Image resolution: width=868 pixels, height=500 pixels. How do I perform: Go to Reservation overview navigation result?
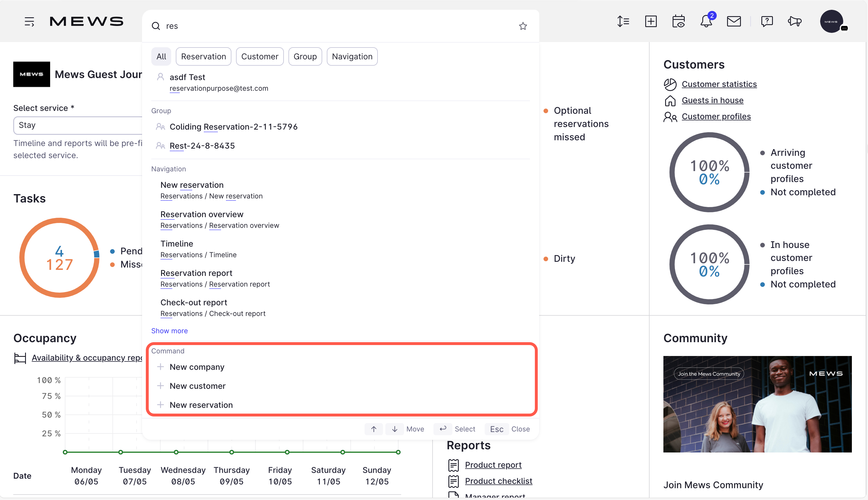pyautogui.click(x=340, y=220)
